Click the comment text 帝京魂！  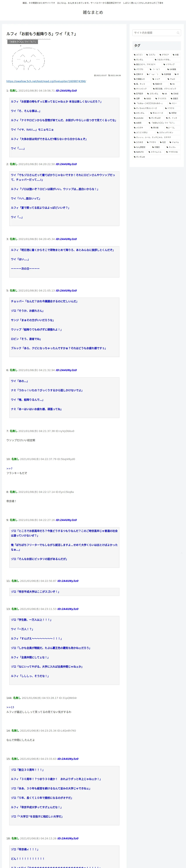tap(11, 501)
